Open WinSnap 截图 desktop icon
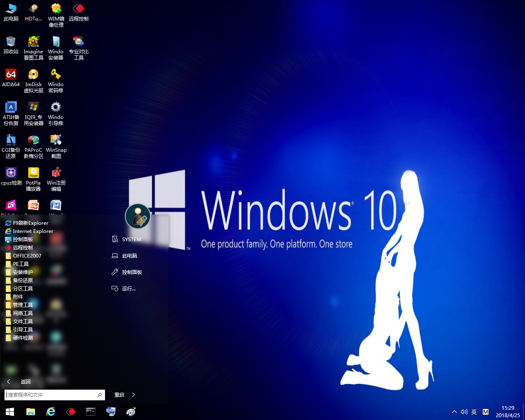This screenshot has height=420, width=525. tap(56, 147)
